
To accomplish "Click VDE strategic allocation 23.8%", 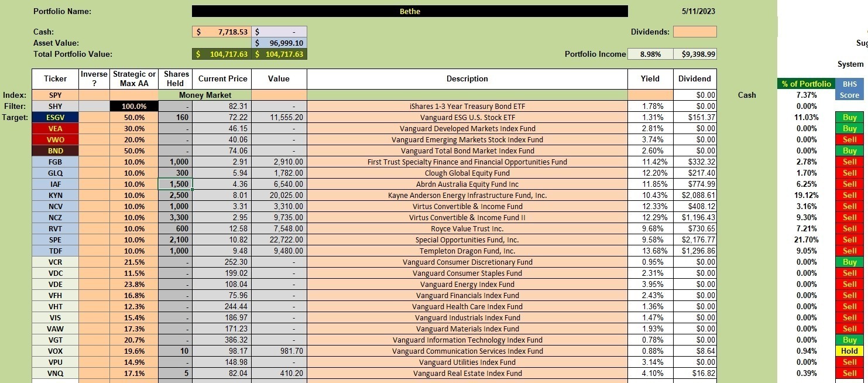I will (x=134, y=284).
